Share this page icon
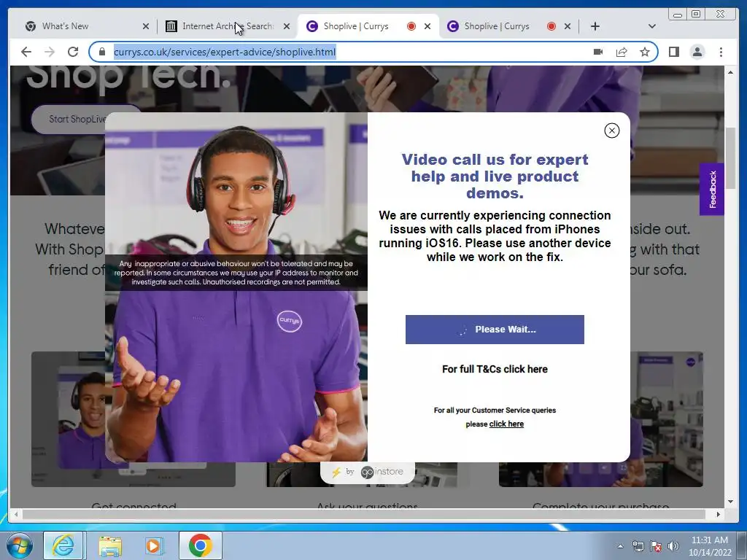The height and width of the screenshot is (560, 747). click(622, 52)
